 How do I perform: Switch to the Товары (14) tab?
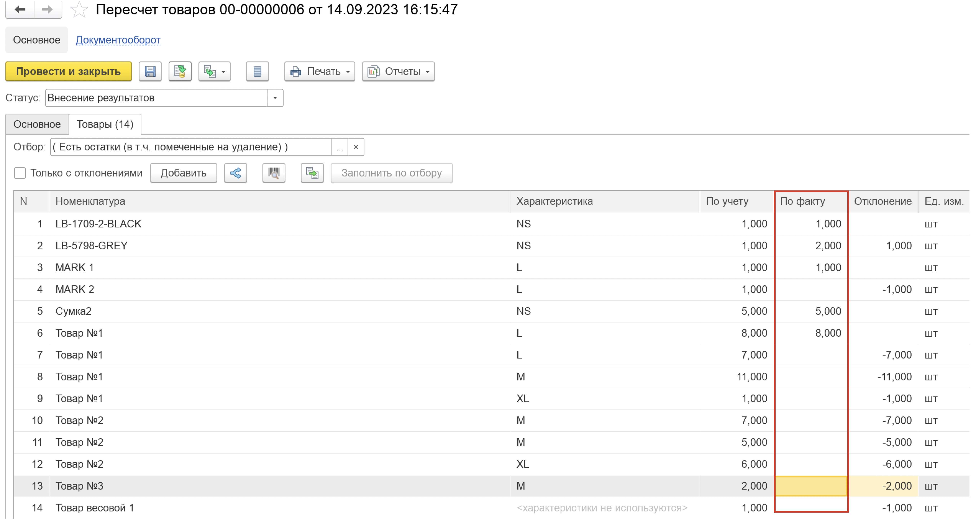[105, 124]
